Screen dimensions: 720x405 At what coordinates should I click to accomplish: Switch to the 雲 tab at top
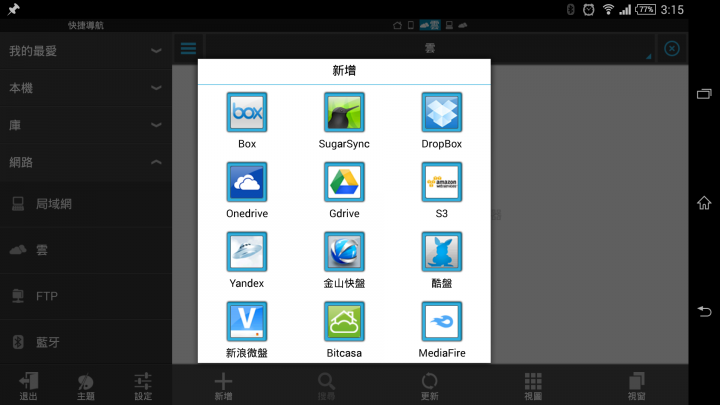point(430,25)
